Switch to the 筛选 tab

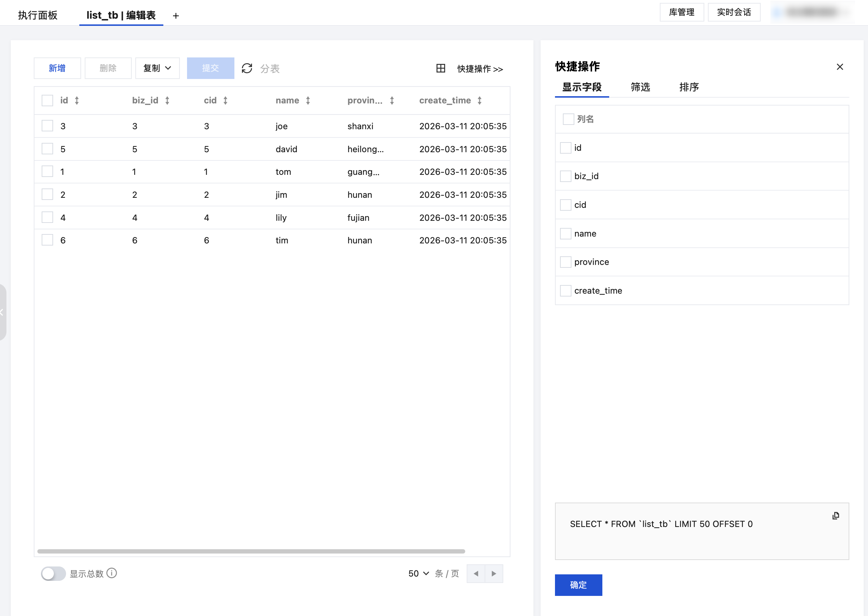click(x=640, y=87)
